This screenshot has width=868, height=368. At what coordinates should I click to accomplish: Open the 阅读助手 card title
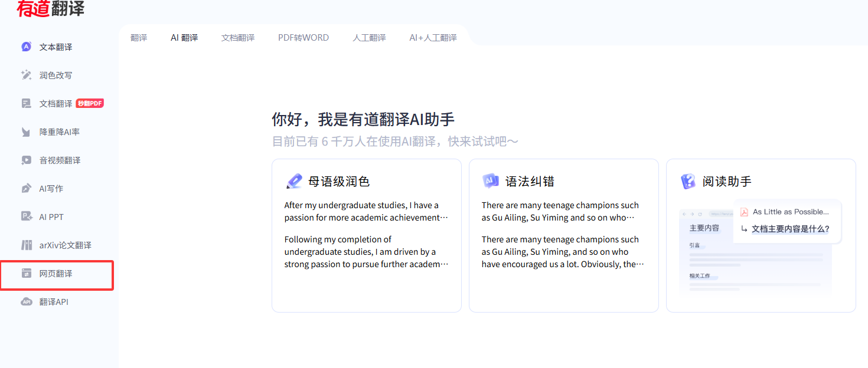pos(727,182)
